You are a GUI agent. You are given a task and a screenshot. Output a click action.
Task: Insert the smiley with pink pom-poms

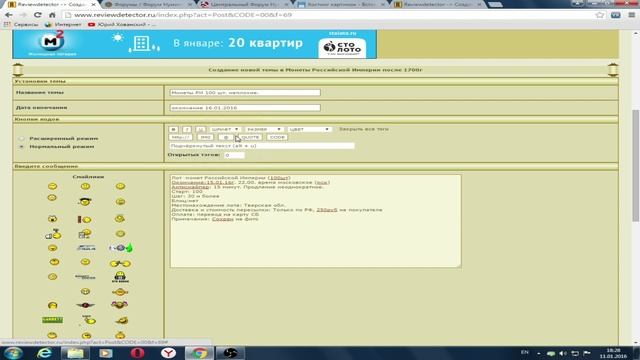(x=120, y=304)
